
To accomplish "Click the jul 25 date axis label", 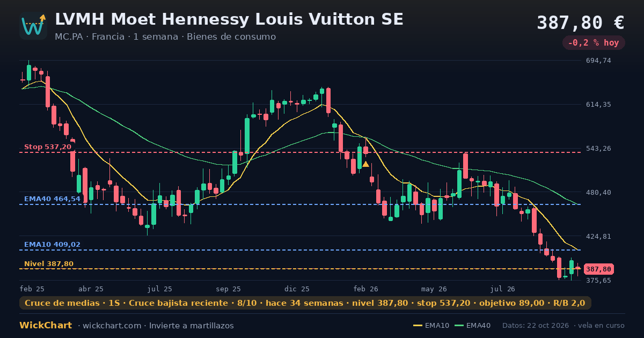I will click(160, 289).
